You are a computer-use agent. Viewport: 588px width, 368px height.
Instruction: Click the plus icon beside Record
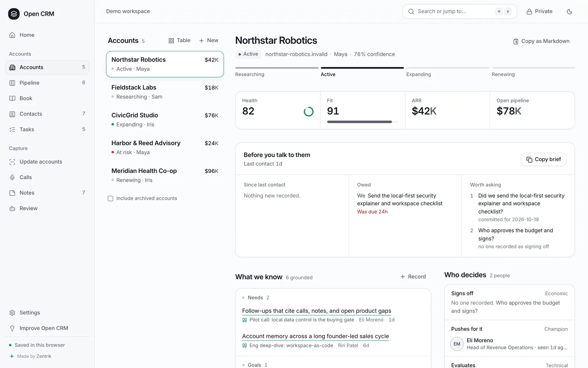(x=403, y=277)
